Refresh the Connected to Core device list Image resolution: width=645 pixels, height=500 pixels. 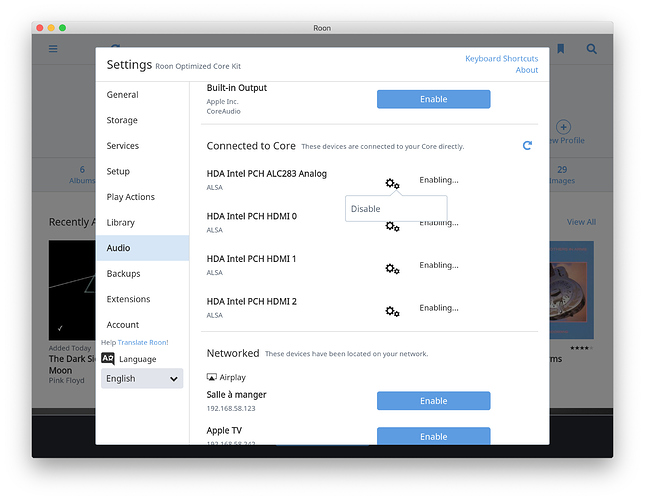tap(527, 146)
